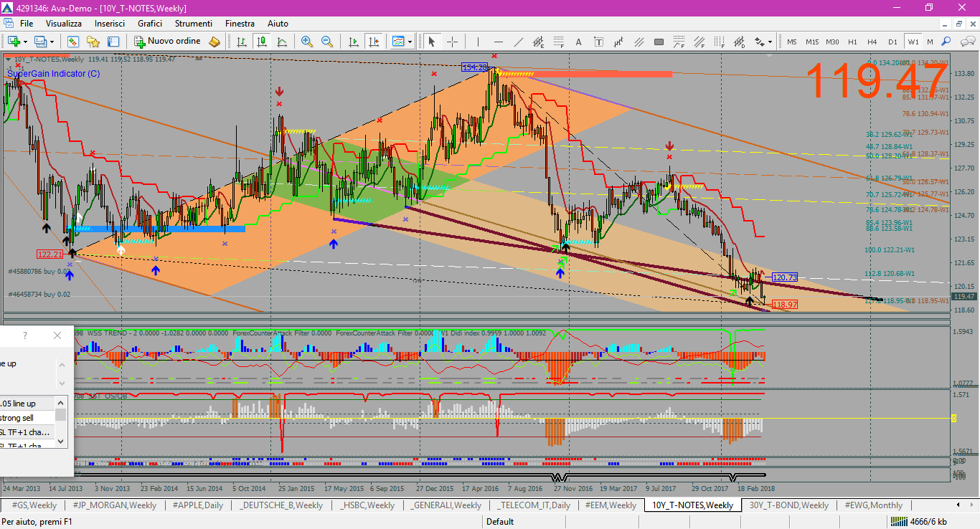Switch to H1 timeframe
The image size is (980, 529).
click(x=852, y=42)
